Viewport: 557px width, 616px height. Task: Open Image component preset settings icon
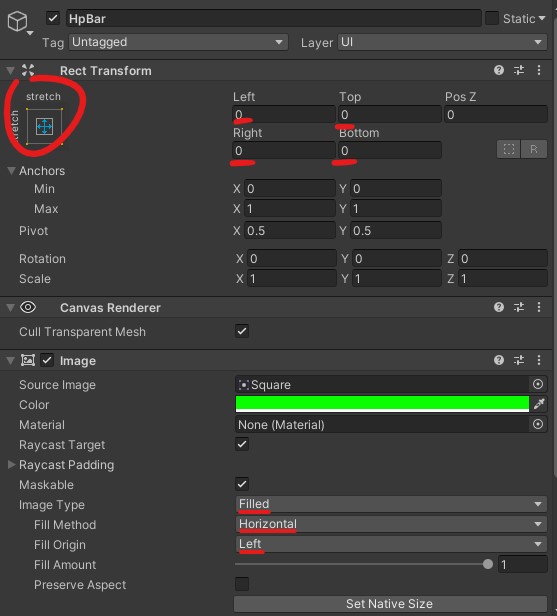point(519,360)
